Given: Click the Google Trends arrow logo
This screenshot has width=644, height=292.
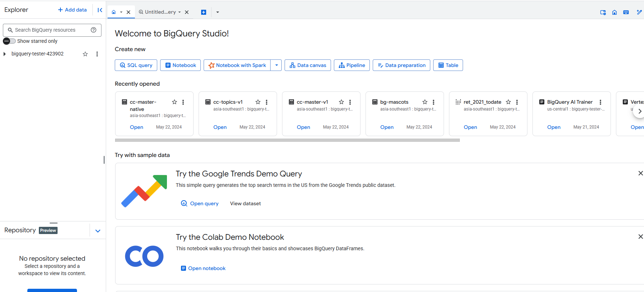Looking at the screenshot, I should pos(144,191).
